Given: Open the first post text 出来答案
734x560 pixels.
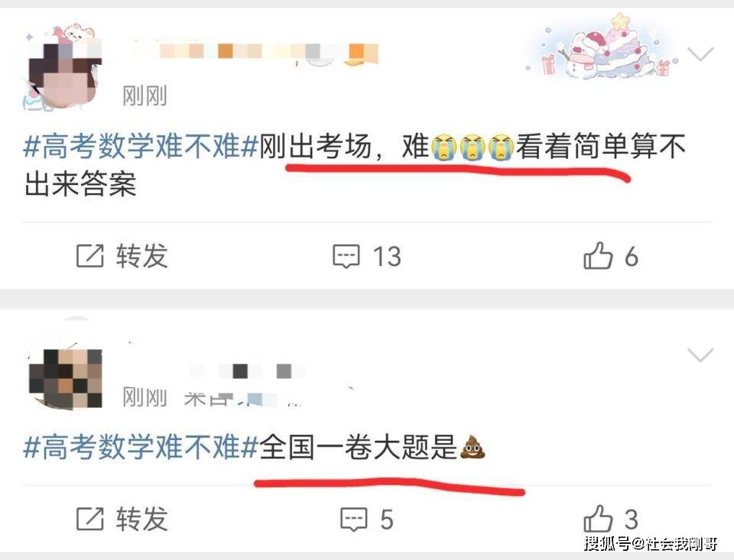Looking at the screenshot, I should [80, 183].
